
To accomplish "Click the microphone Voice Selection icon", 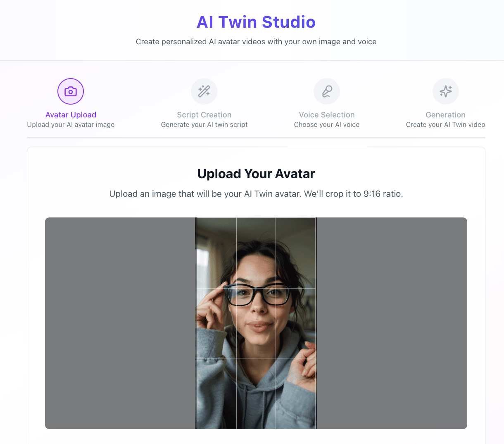I will [327, 91].
